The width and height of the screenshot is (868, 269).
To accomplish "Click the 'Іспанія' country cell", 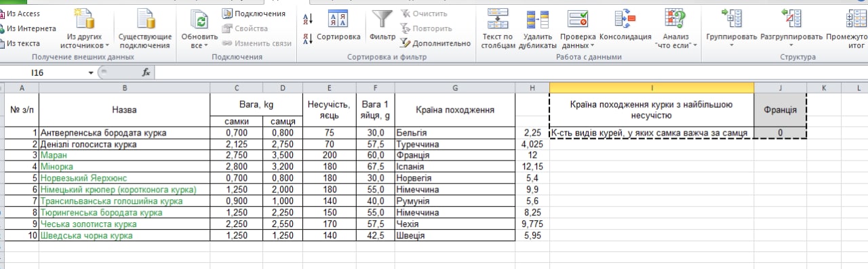I will coord(454,166).
